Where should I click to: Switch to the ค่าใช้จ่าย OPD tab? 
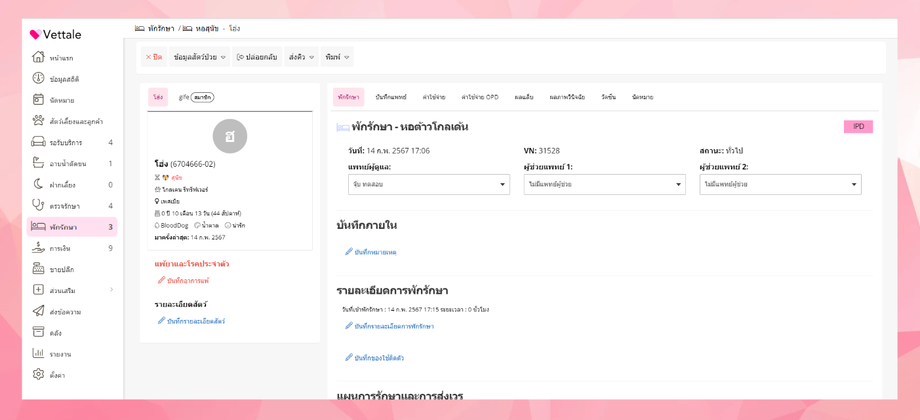pos(479,97)
